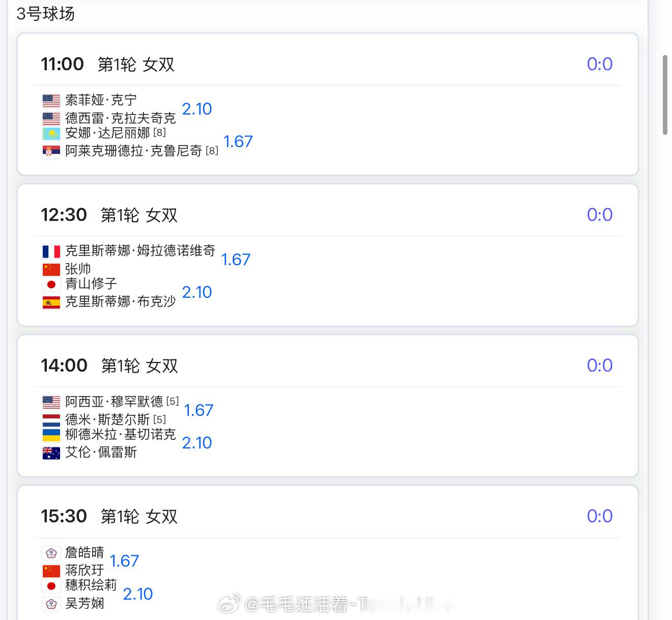Viewport: 672px width, 620px height.
Task: Click the Serbia flag beside 阿莱克珊德拉·克鲁尼奇
Action: [51, 151]
